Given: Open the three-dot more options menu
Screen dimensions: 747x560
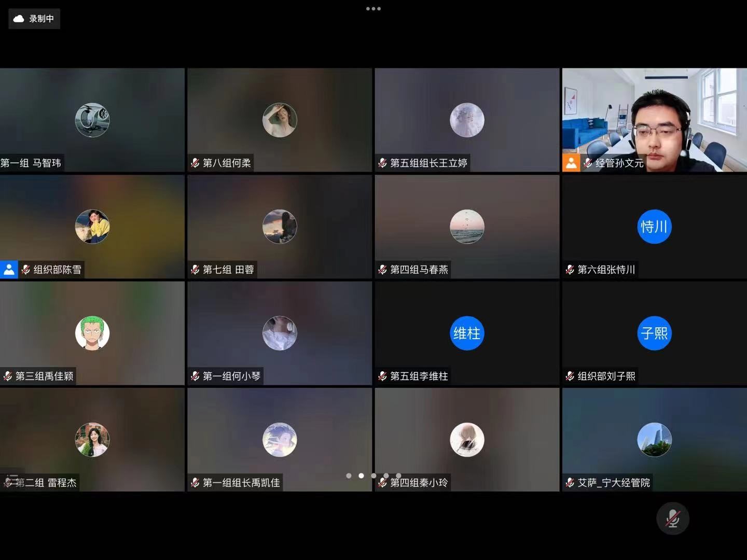Looking at the screenshot, I should point(373,9).
